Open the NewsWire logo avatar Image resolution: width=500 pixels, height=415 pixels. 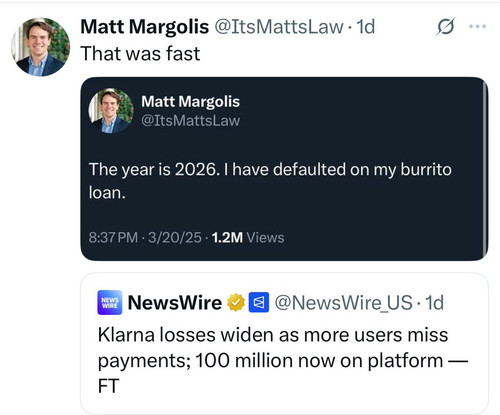click(110, 303)
